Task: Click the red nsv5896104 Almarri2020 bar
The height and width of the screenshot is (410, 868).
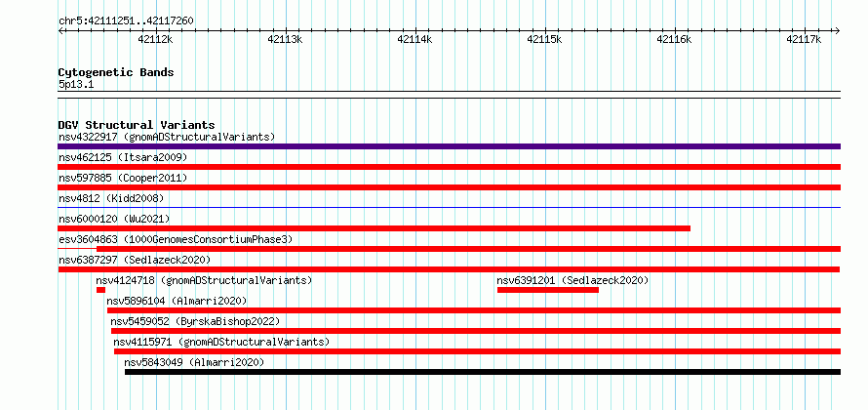Action: pos(474,310)
